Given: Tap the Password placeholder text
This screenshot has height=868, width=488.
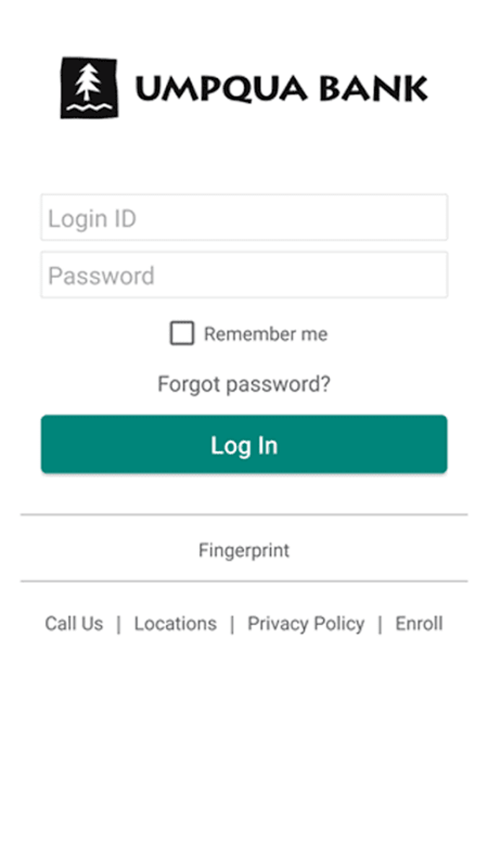Looking at the screenshot, I should (x=101, y=276).
